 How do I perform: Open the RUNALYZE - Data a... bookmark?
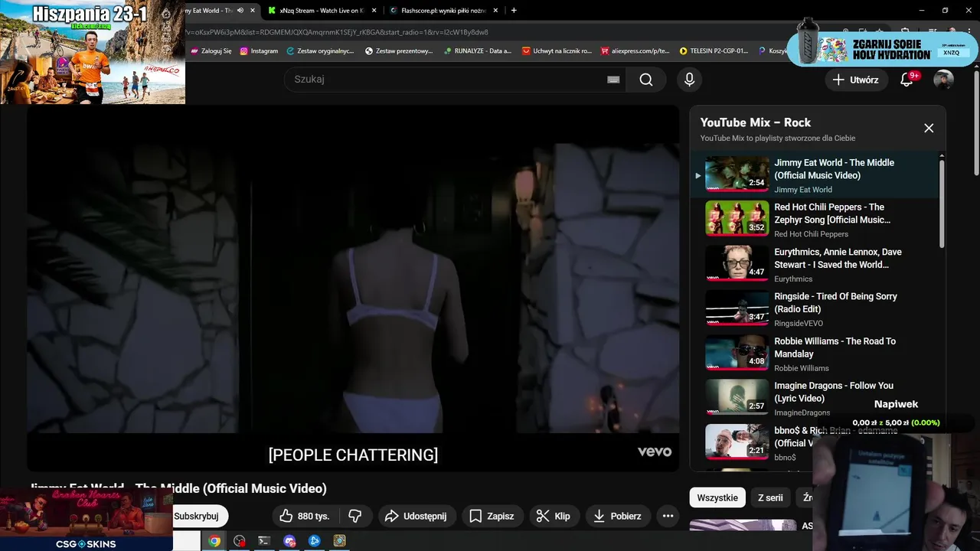pos(478,51)
